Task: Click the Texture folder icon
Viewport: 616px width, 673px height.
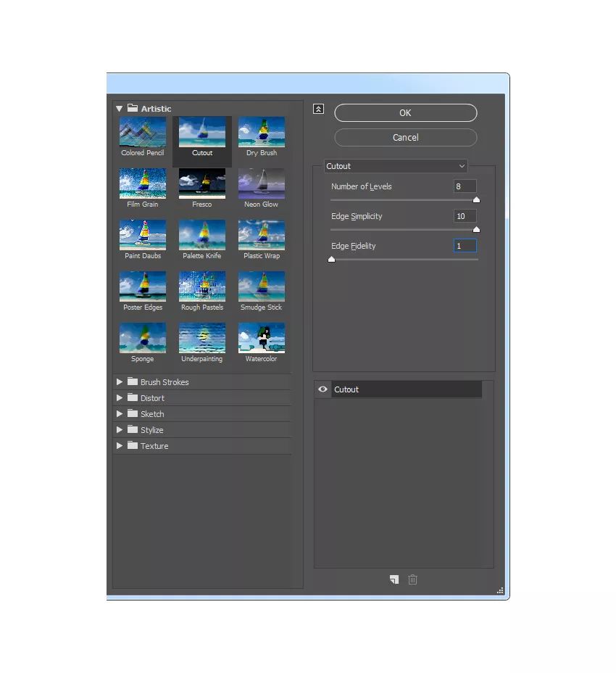Action: tap(133, 445)
